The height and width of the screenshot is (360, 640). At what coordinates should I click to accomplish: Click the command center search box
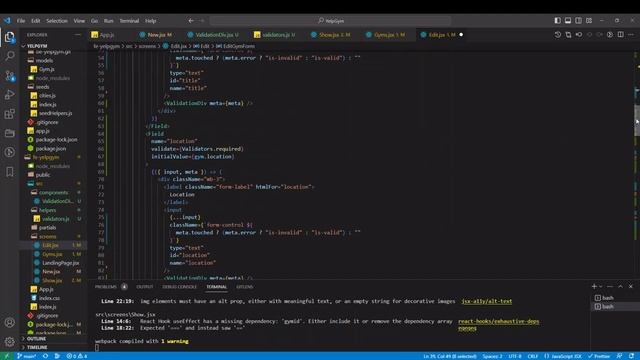tap(330, 20)
